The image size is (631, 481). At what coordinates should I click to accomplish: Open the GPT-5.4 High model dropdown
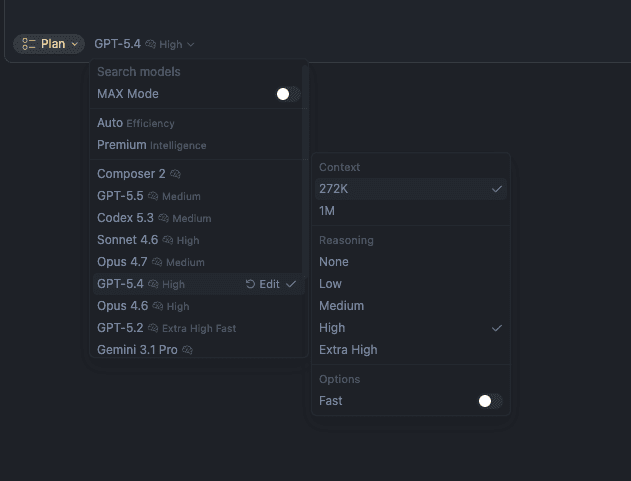[x=144, y=44]
